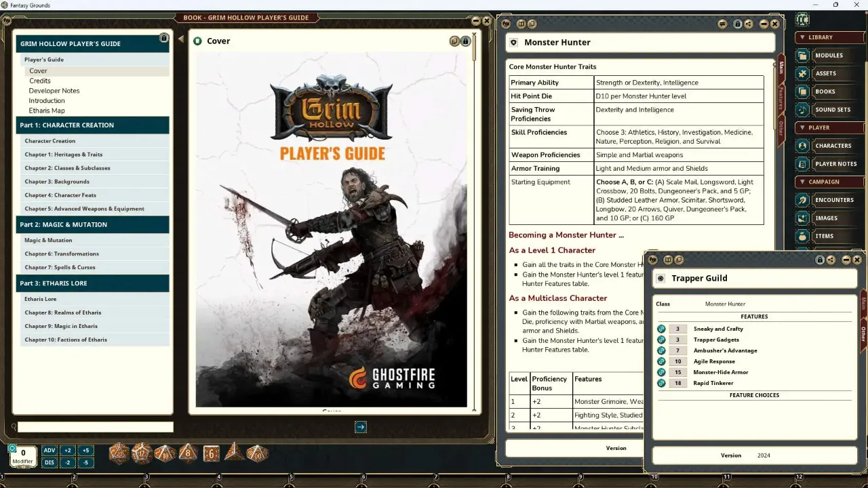Switch to Main tab in Monster Hunter window
868x488 pixels.
(x=781, y=67)
